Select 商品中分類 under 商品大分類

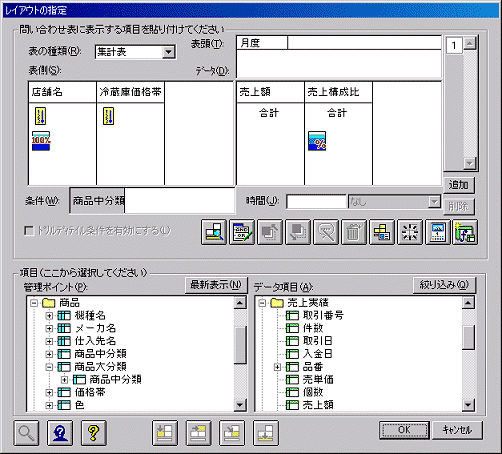115,379
